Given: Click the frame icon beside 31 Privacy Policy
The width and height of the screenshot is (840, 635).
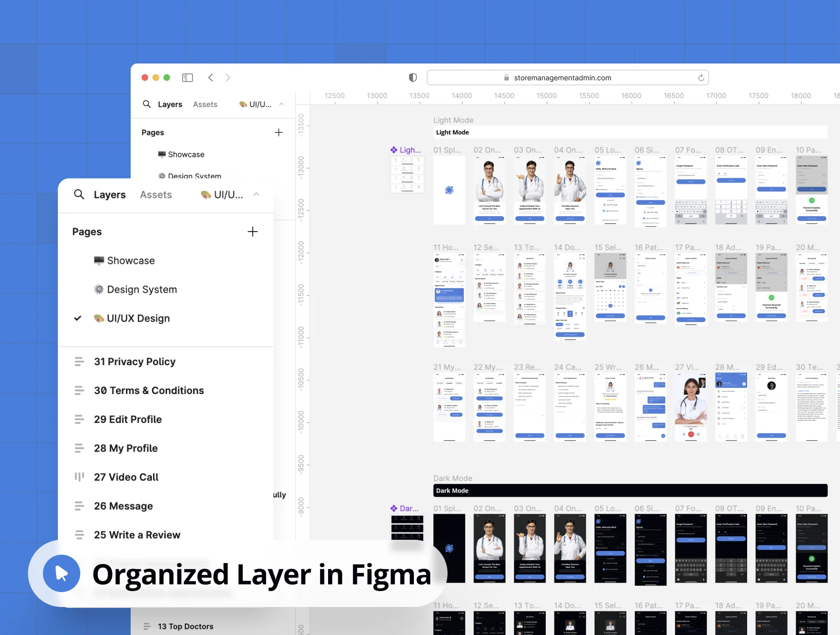Looking at the screenshot, I should (x=79, y=361).
